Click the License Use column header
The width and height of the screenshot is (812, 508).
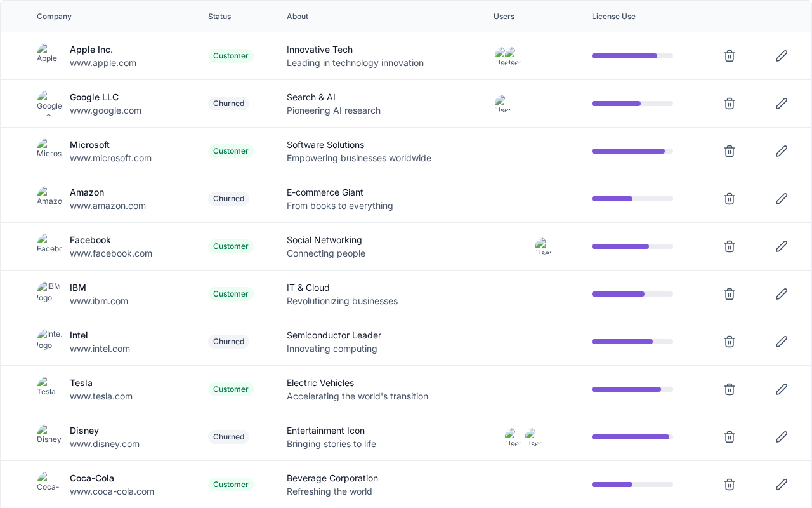pyautogui.click(x=613, y=17)
